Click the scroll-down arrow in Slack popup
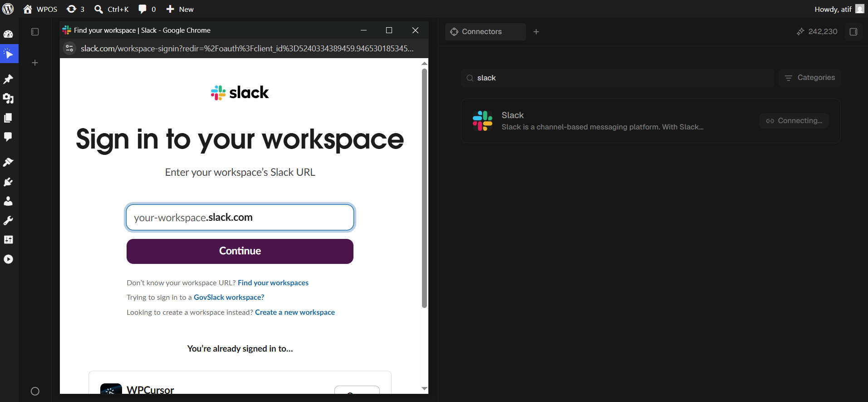 (x=424, y=389)
